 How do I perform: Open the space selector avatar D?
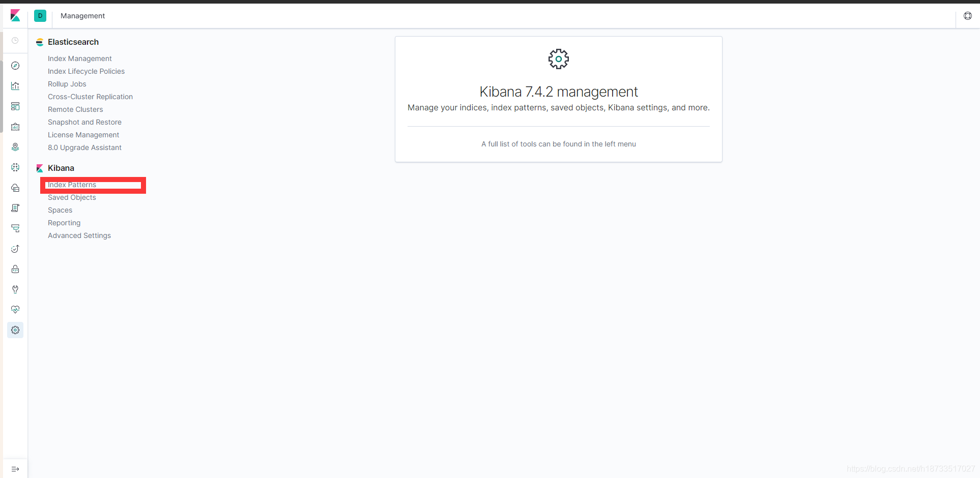coord(40,16)
